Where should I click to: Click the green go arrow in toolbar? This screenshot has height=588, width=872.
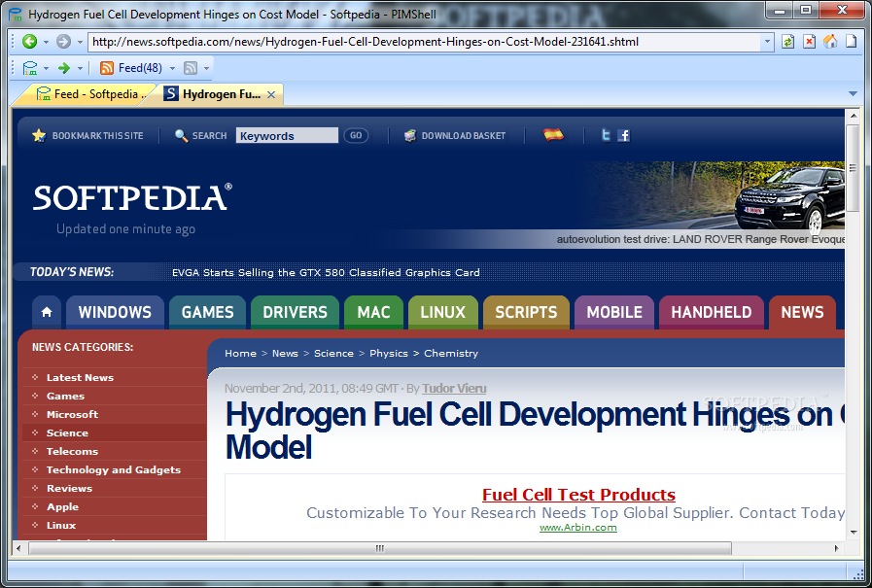click(x=64, y=68)
